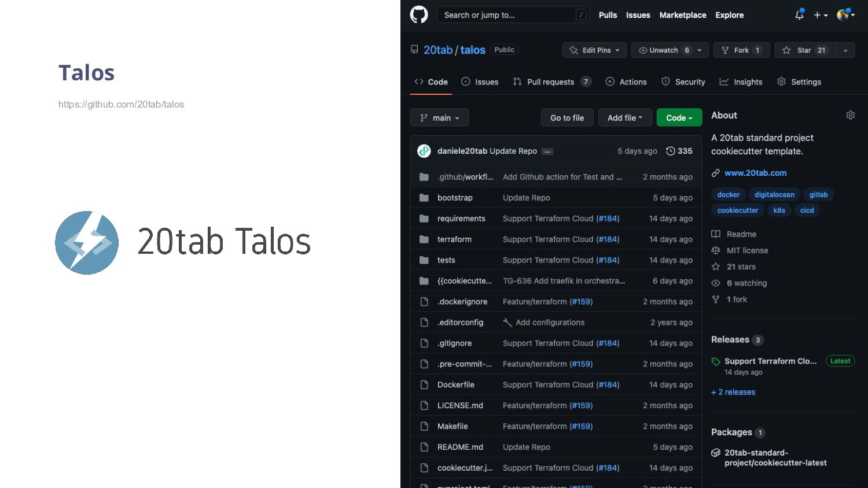Open the {{cookiecutter... folder
868x488 pixels.
(x=465, y=281)
